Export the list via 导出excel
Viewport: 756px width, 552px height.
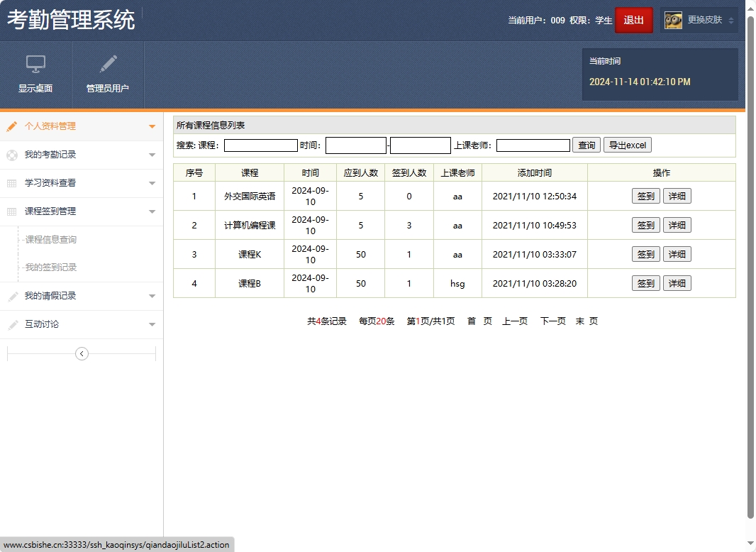tap(627, 145)
